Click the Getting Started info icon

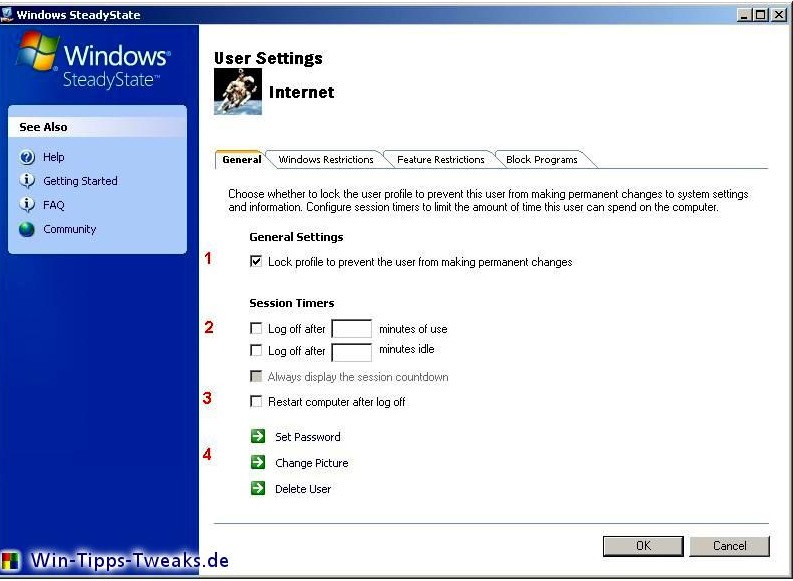coord(27,181)
